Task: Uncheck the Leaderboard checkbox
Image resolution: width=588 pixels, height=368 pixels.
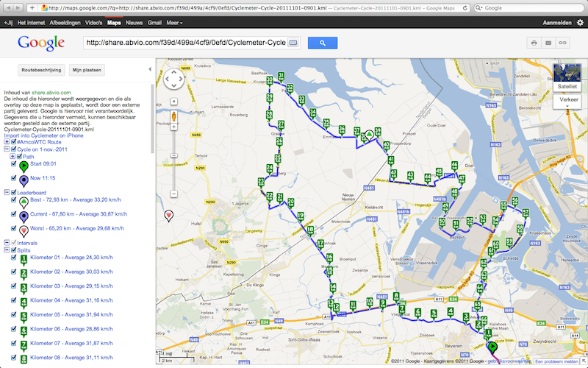Action: point(14,192)
